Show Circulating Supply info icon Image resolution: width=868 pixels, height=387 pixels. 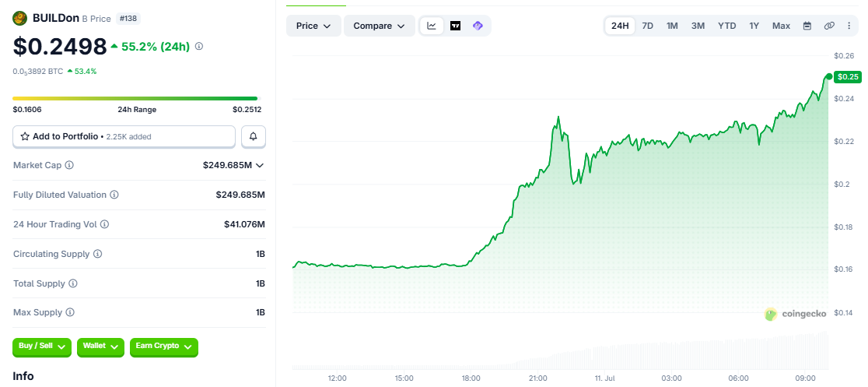(x=97, y=254)
